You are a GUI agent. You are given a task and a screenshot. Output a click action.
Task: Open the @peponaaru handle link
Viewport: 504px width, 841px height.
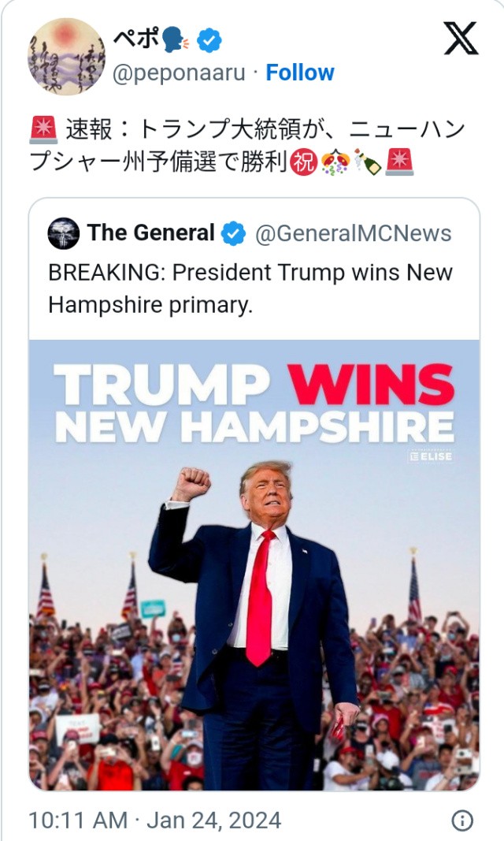[x=180, y=73]
